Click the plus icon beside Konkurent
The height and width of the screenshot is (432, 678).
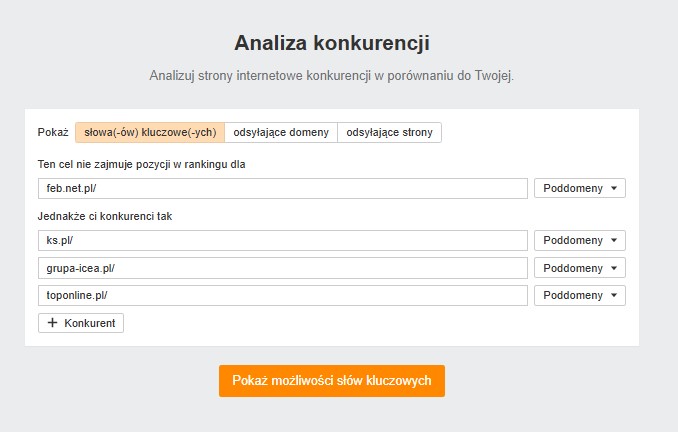click(52, 323)
